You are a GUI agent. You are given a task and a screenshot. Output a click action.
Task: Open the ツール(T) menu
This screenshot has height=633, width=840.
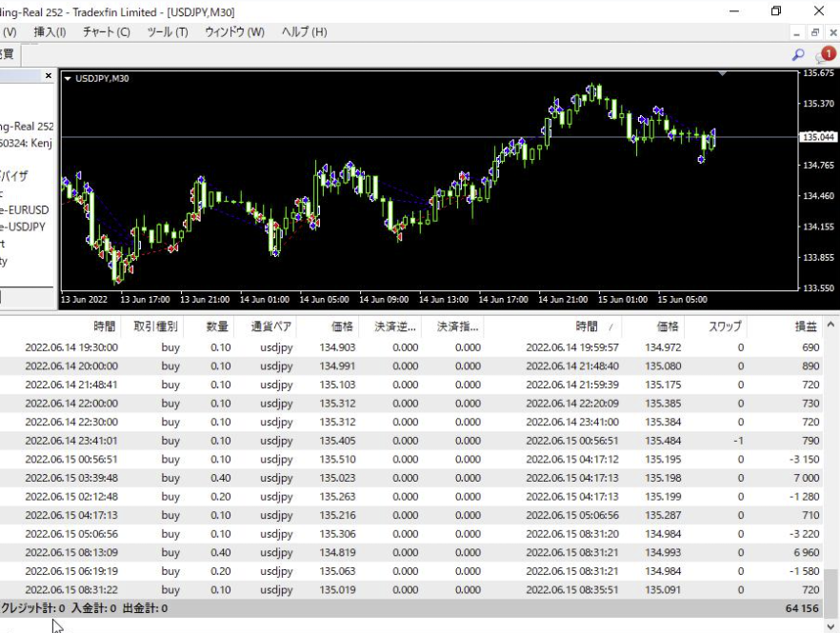168,32
